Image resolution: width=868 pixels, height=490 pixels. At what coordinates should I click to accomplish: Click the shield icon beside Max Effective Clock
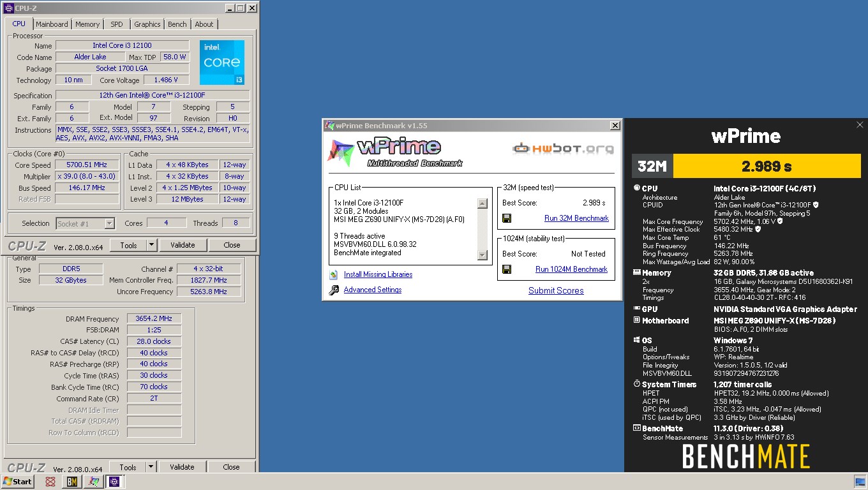758,229
